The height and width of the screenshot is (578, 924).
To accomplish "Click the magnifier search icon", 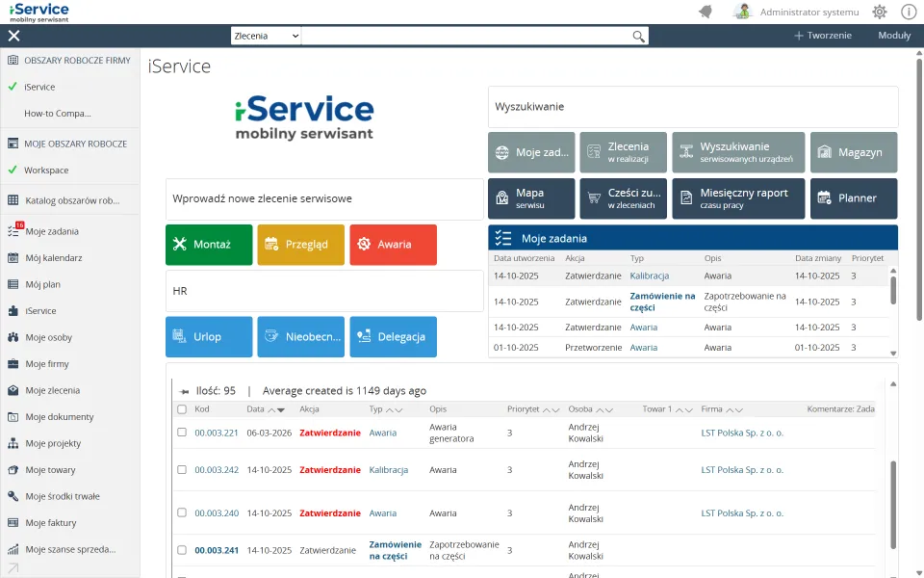I will [638, 36].
